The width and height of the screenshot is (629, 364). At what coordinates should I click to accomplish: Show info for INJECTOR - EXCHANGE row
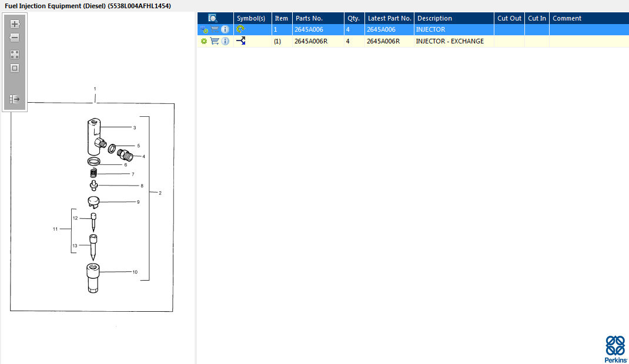pyautogui.click(x=225, y=41)
